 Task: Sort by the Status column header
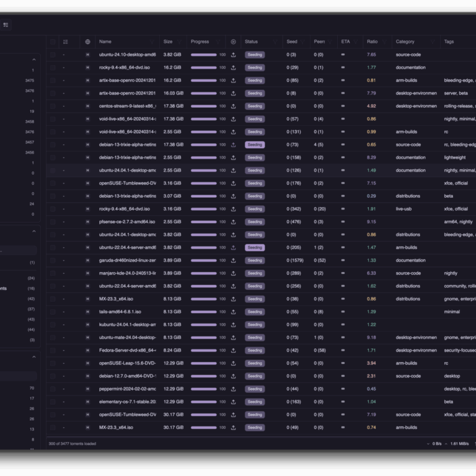pyautogui.click(x=252, y=42)
